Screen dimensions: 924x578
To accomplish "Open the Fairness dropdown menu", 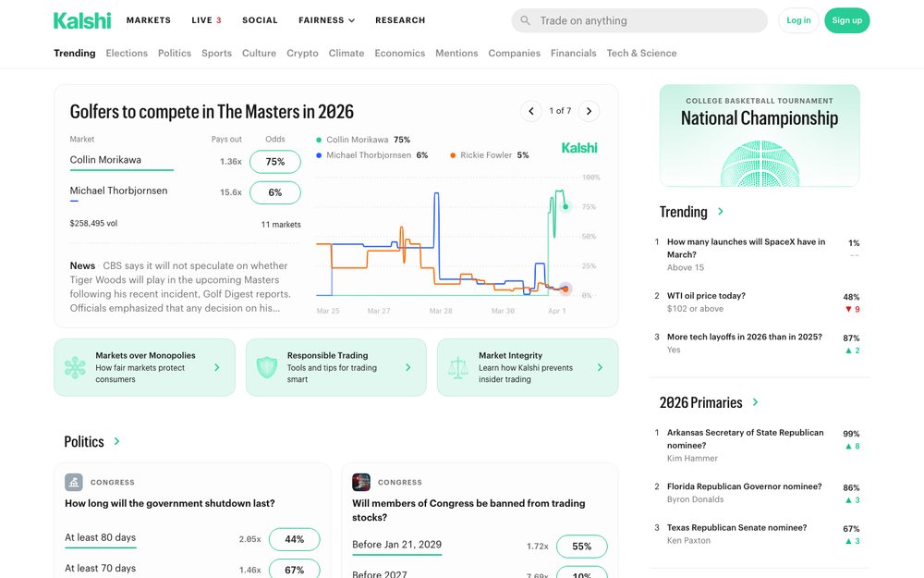I will click(326, 20).
